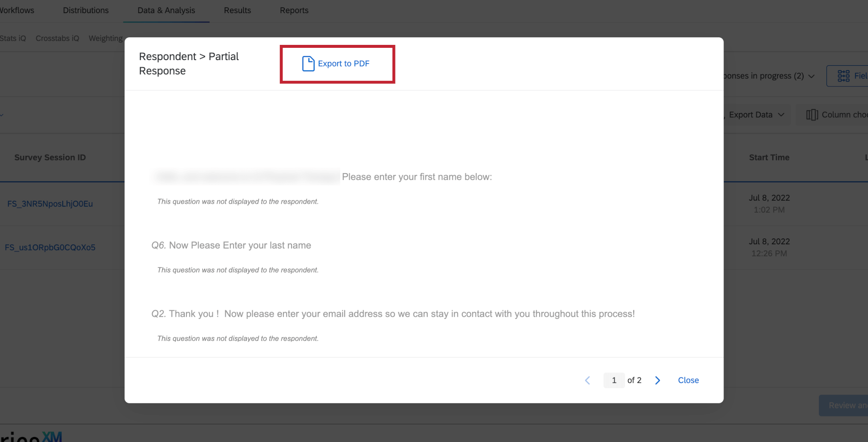The height and width of the screenshot is (442, 868).
Task: Click the previous page left chevron
Action: (x=587, y=380)
